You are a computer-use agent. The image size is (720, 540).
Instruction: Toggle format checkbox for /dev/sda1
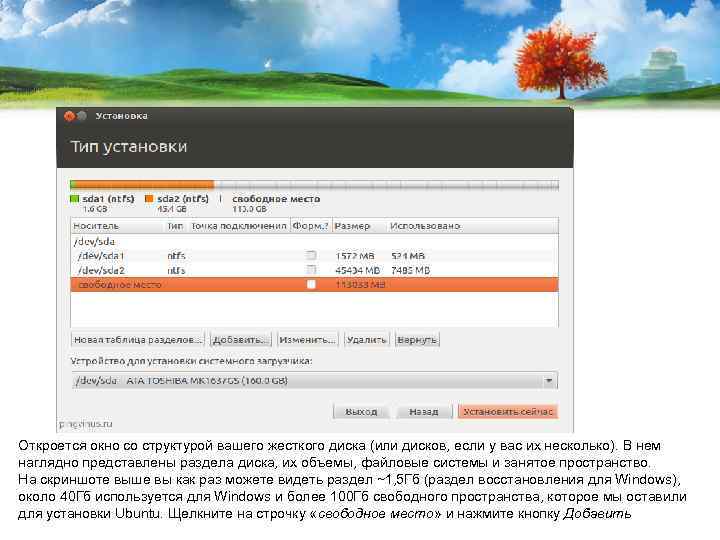[311, 255]
